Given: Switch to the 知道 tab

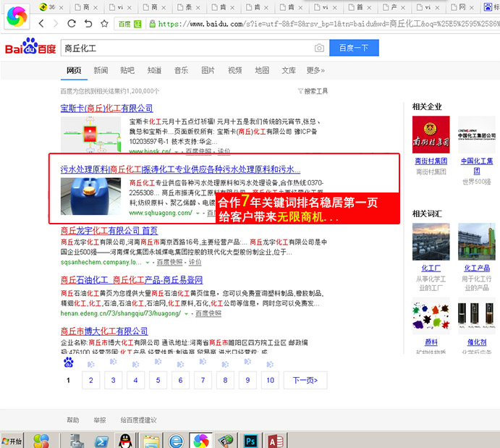Looking at the screenshot, I should point(154,70).
